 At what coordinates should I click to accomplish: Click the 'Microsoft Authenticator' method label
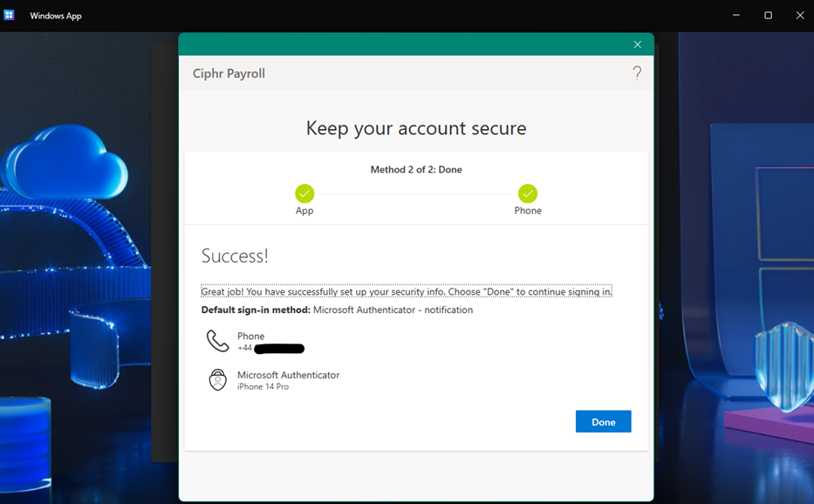(288, 375)
